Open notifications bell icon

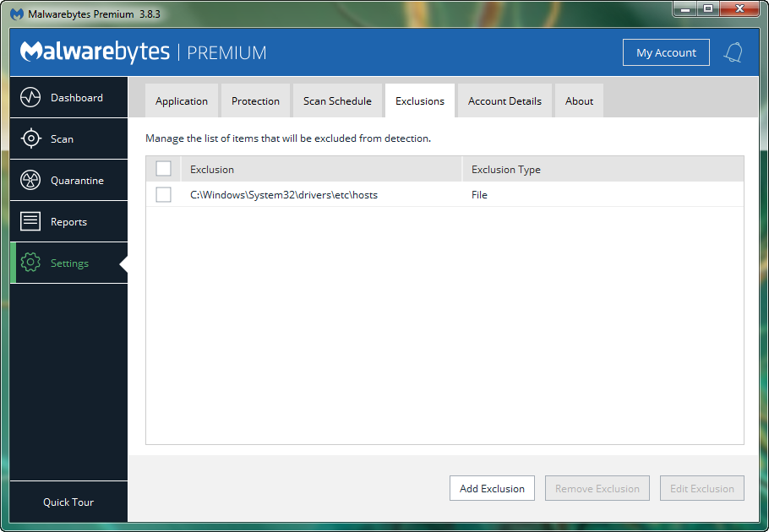[x=734, y=52]
